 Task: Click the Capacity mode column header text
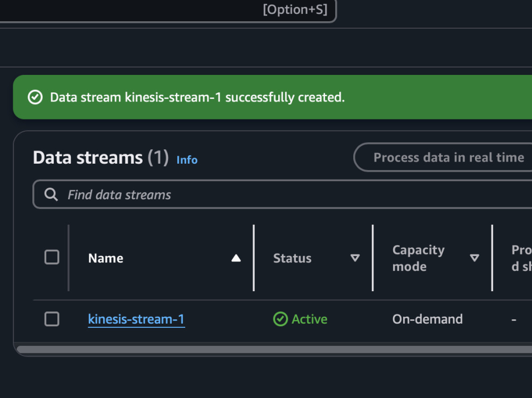point(418,258)
